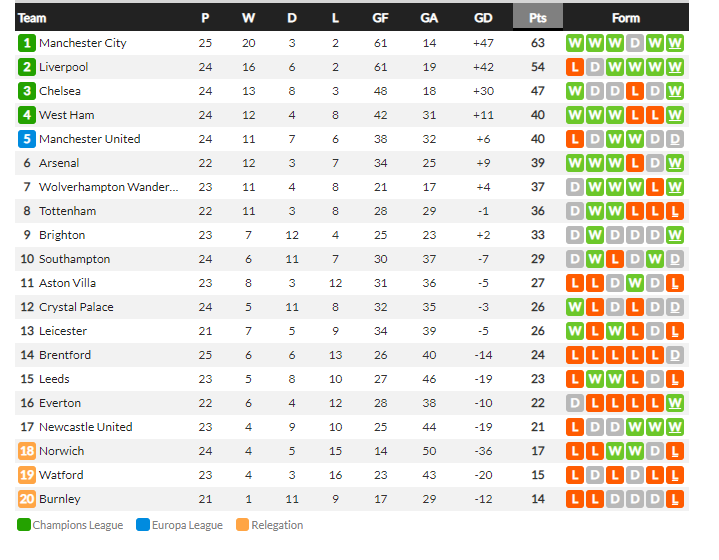Image resolution: width=719 pixels, height=560 pixels.
Task: Click Manchester United's blue position 5 badge
Action: click(x=27, y=139)
